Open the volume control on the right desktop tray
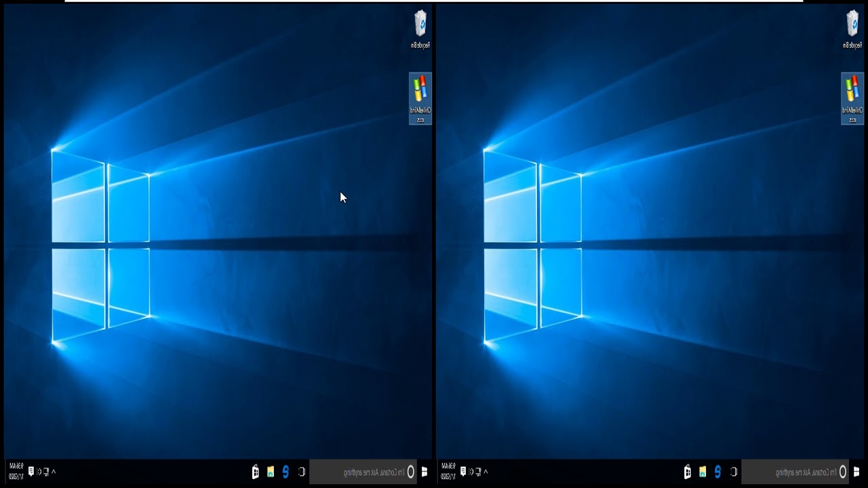The image size is (868, 488). (x=471, y=472)
